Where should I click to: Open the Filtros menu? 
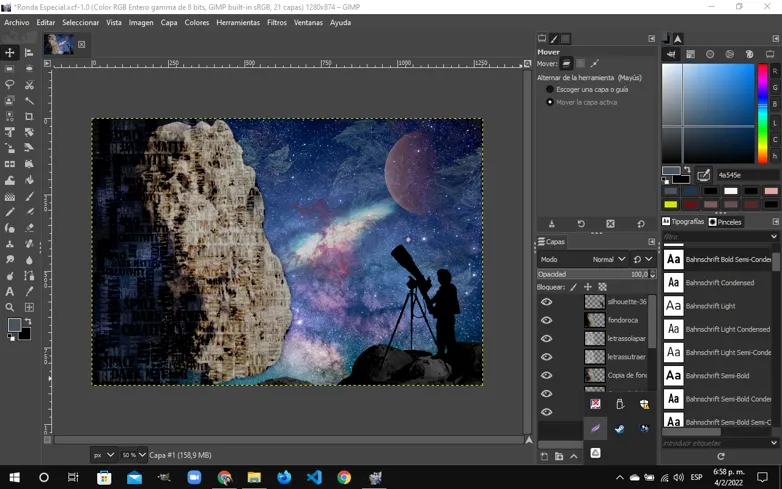(x=277, y=22)
